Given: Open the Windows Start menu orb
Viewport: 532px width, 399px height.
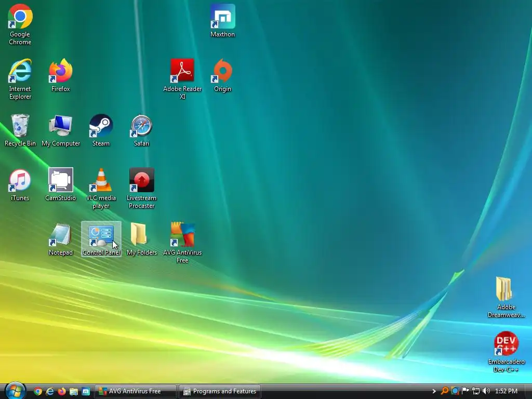Looking at the screenshot, I should [x=15, y=391].
